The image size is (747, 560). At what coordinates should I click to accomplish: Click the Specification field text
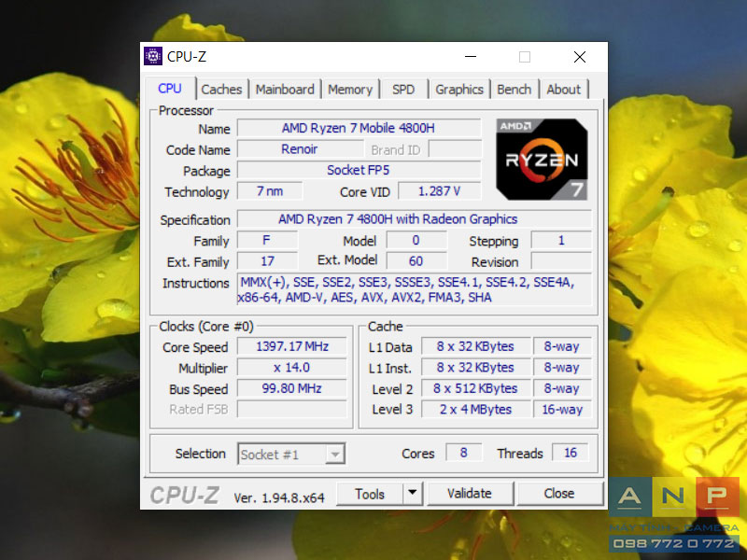click(414, 219)
